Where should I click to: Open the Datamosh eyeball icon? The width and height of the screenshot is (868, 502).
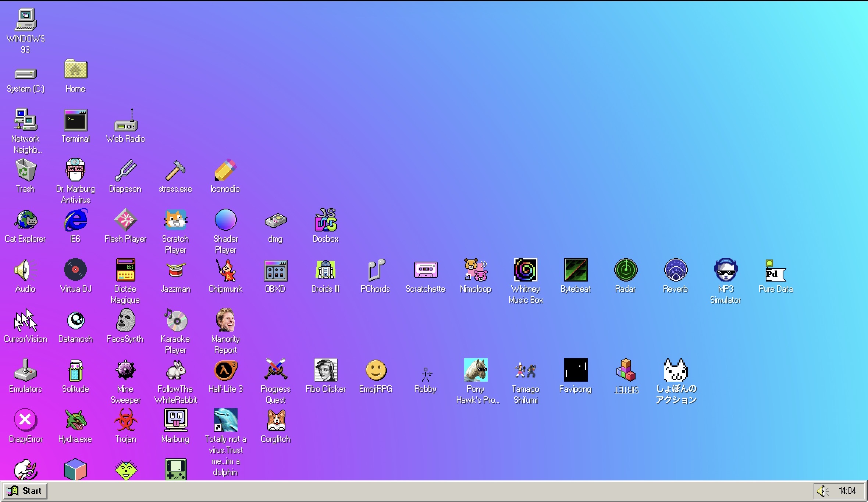point(75,321)
